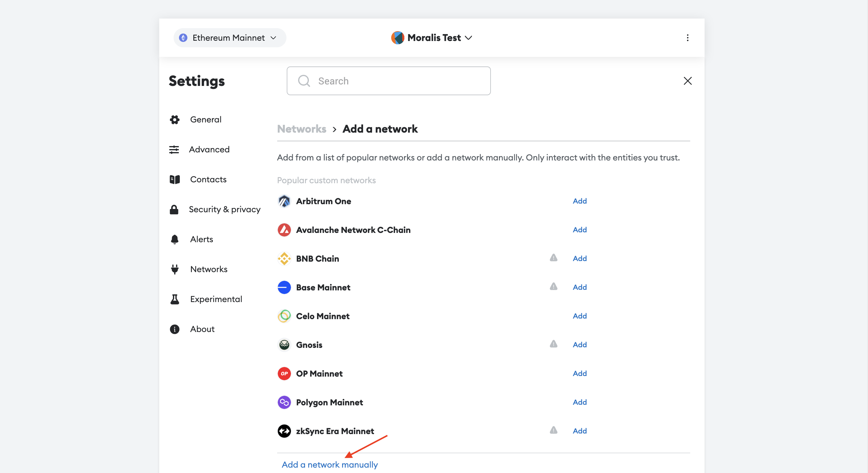Click Add a network manually link
The height and width of the screenshot is (473, 868).
(x=330, y=465)
